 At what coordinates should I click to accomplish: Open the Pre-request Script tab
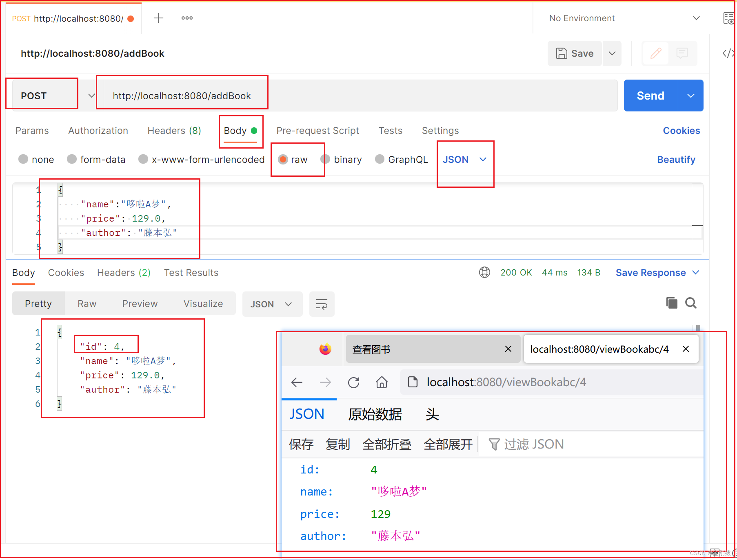pyautogui.click(x=317, y=131)
